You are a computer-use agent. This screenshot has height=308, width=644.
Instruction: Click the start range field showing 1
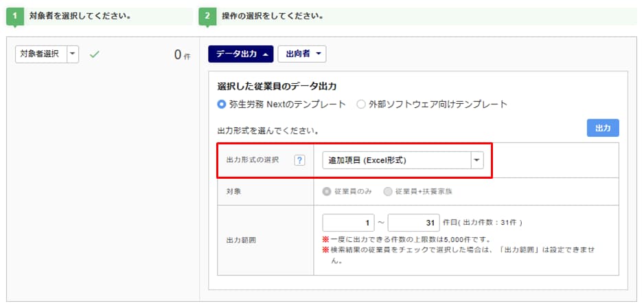click(348, 223)
